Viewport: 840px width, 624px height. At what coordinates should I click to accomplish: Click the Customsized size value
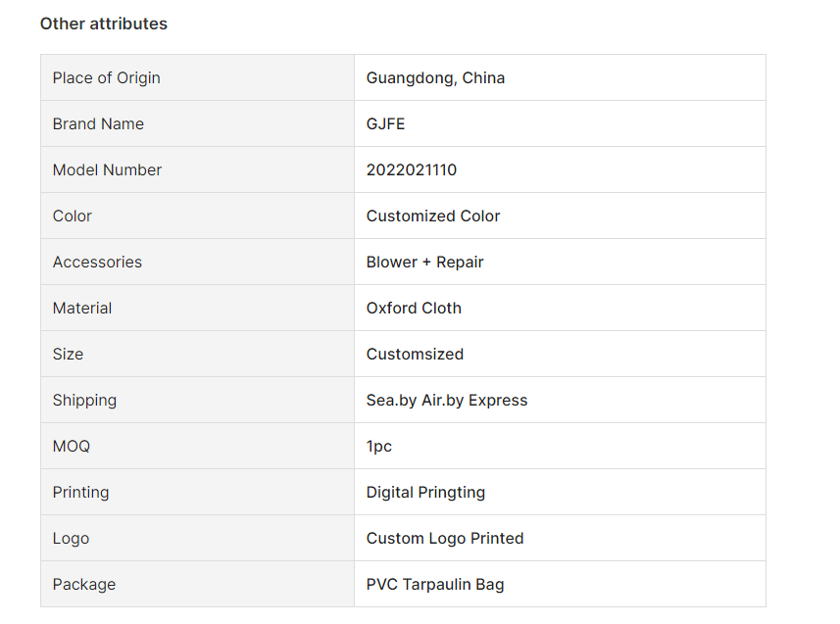click(x=415, y=354)
